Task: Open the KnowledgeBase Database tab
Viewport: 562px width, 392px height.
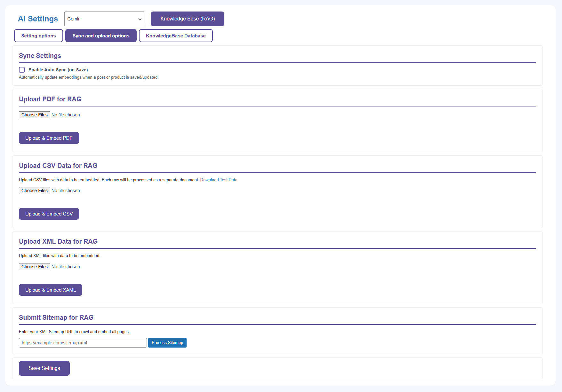Action: (176, 36)
